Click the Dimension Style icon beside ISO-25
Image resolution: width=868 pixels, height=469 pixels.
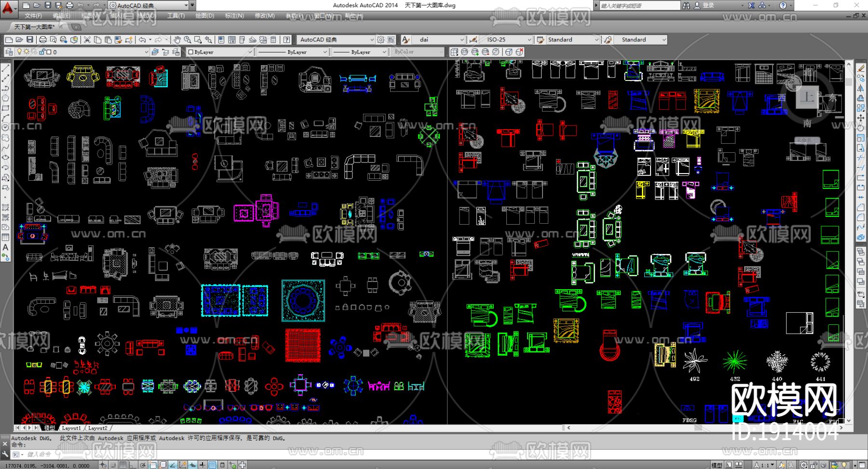[473, 40]
